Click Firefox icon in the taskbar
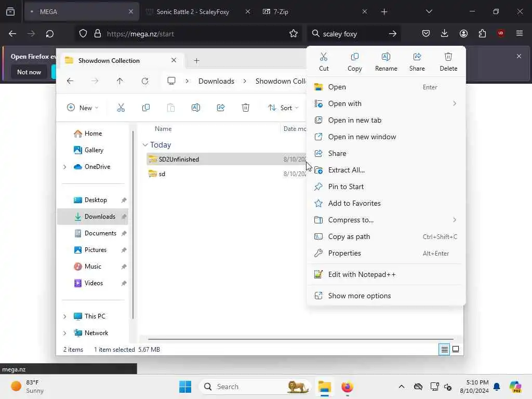This screenshot has width=532, height=399. (x=347, y=387)
